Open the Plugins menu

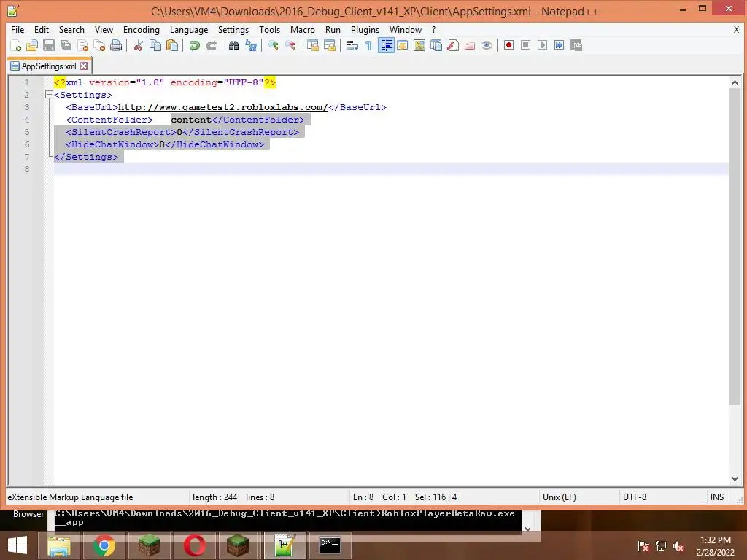click(x=365, y=29)
